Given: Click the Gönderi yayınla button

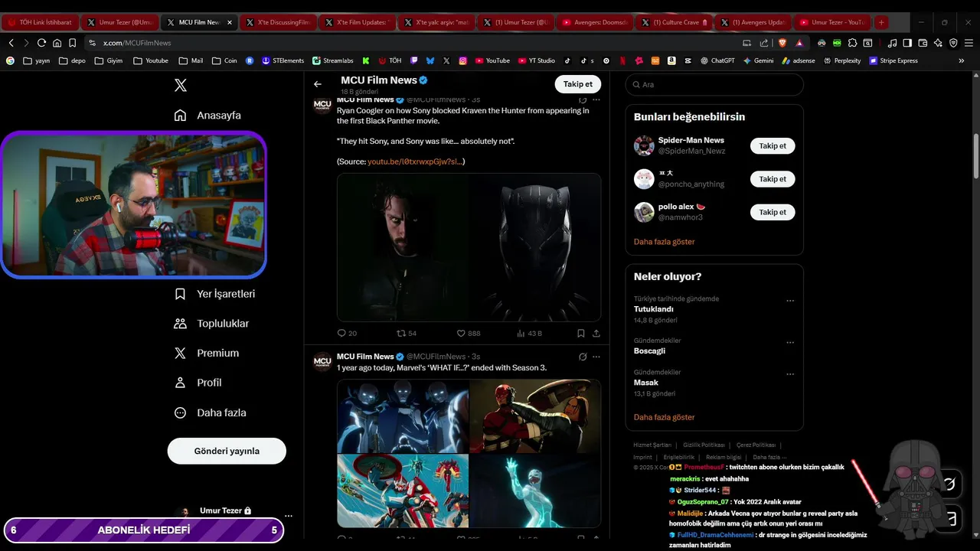Looking at the screenshot, I should click(x=227, y=451).
